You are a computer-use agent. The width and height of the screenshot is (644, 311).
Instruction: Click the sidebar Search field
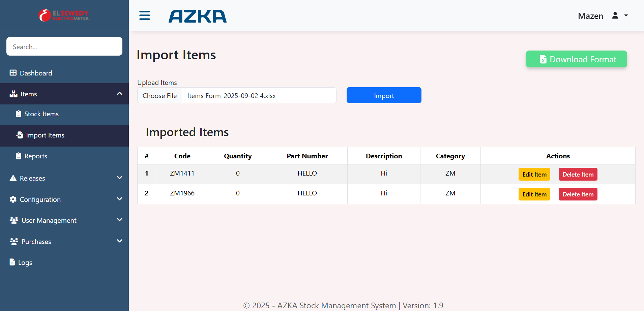[x=64, y=46]
